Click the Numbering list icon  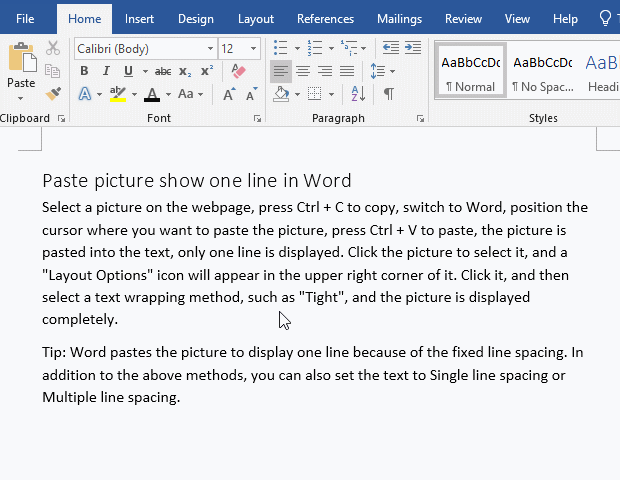tap(315, 48)
